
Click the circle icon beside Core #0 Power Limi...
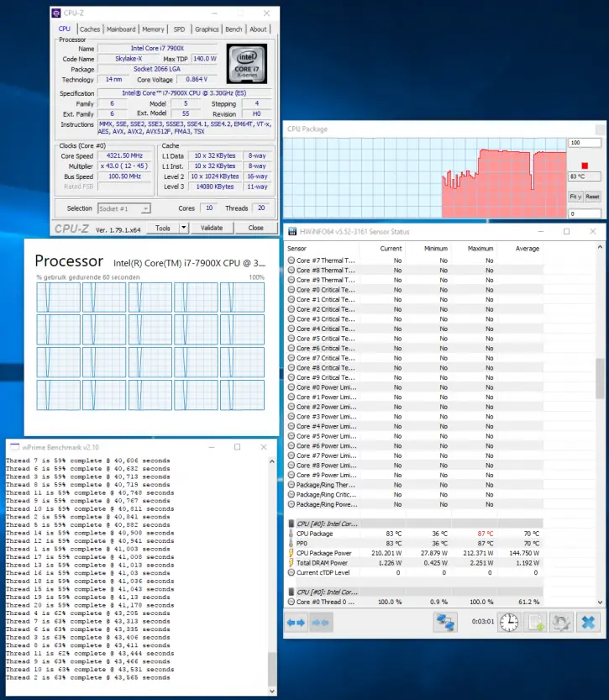pyautogui.click(x=291, y=387)
